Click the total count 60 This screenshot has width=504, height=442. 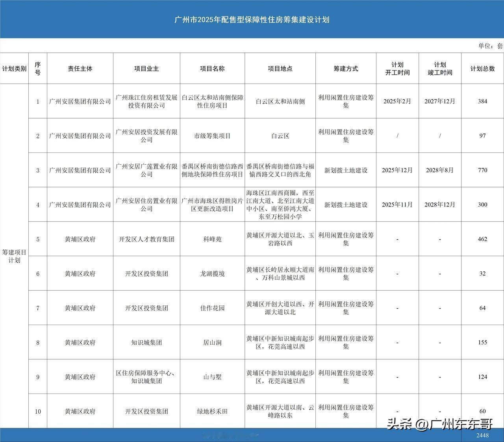coord(482,411)
